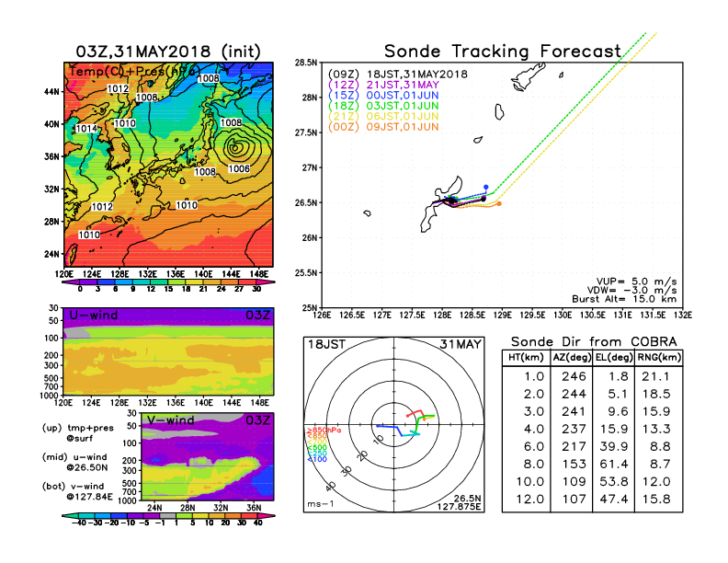Click the 'VDW= -3.0 m/s' parameter text

pyautogui.click(x=631, y=290)
